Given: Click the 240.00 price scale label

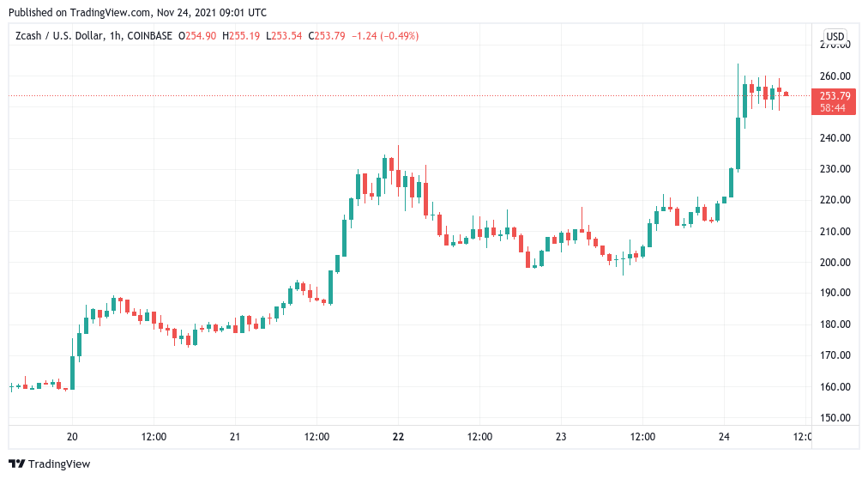Looking at the screenshot, I should 833,138.
